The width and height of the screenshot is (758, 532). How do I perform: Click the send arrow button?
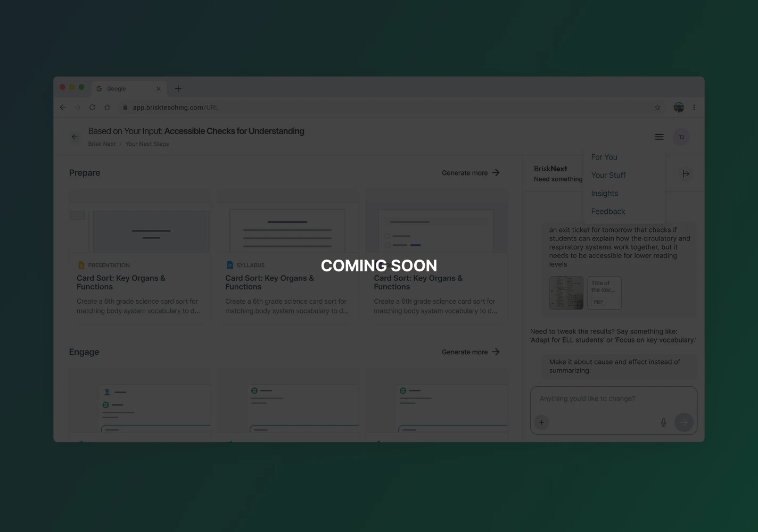(684, 422)
